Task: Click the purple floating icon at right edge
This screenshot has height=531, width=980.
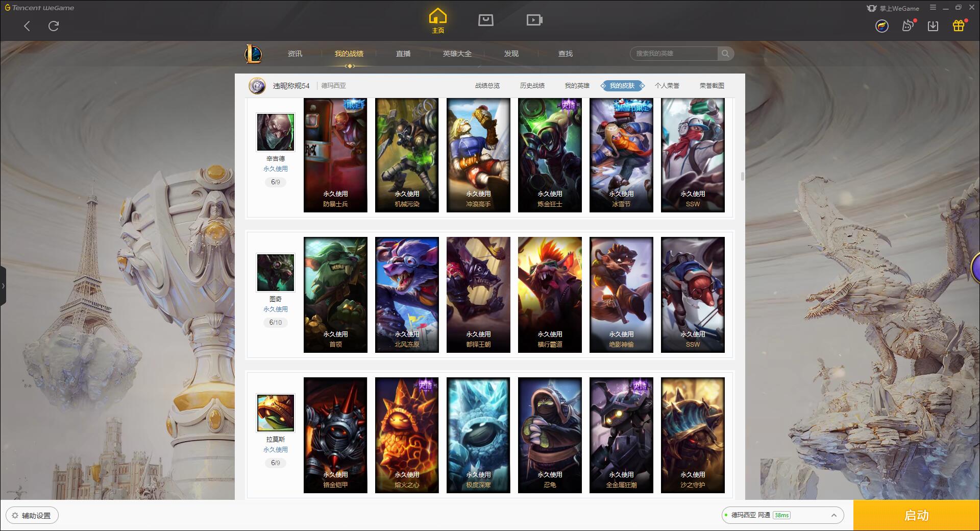Action: pos(975,268)
